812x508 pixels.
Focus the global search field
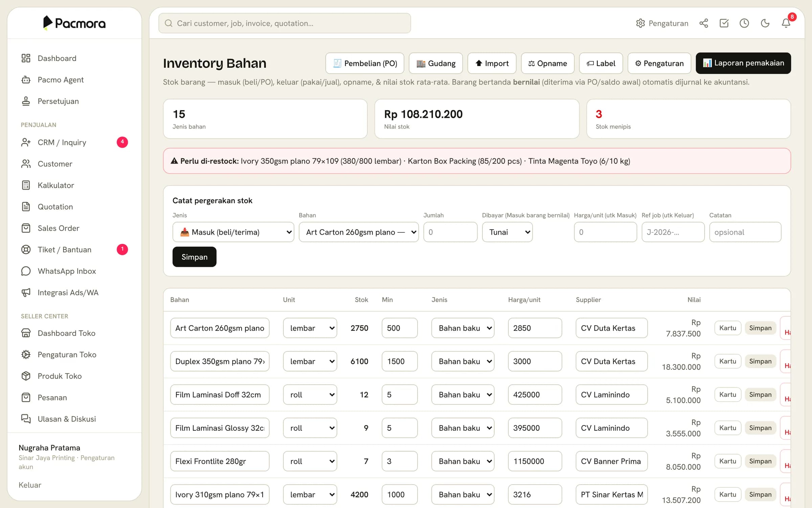(285, 23)
